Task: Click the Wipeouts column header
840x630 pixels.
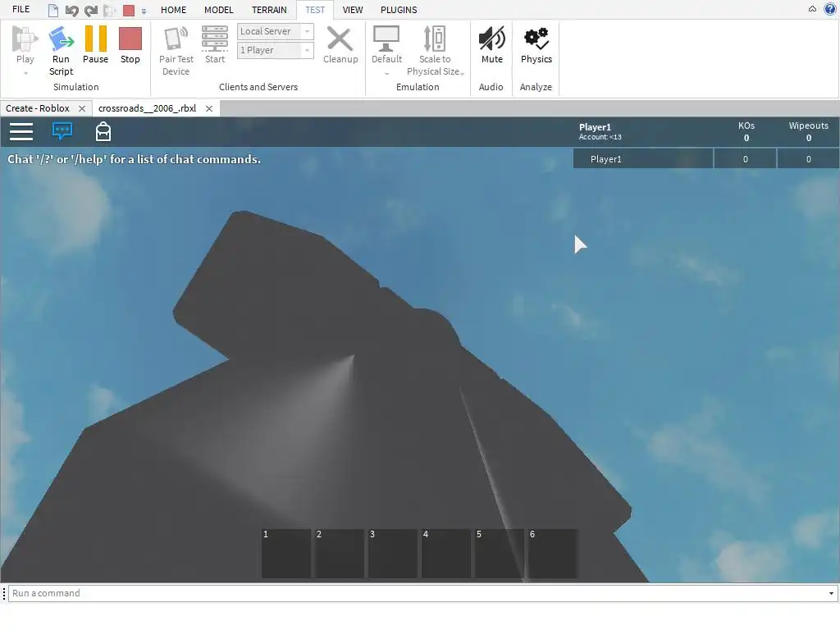Action: pyautogui.click(x=808, y=126)
